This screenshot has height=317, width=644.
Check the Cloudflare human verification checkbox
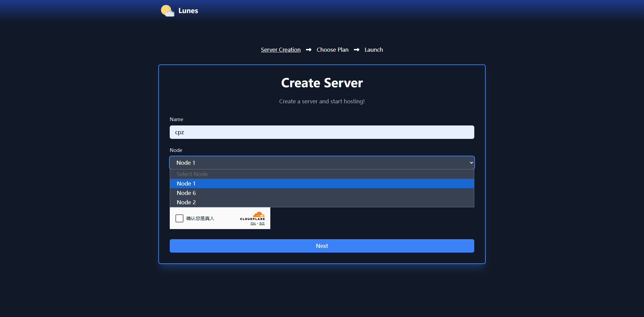pyautogui.click(x=179, y=218)
